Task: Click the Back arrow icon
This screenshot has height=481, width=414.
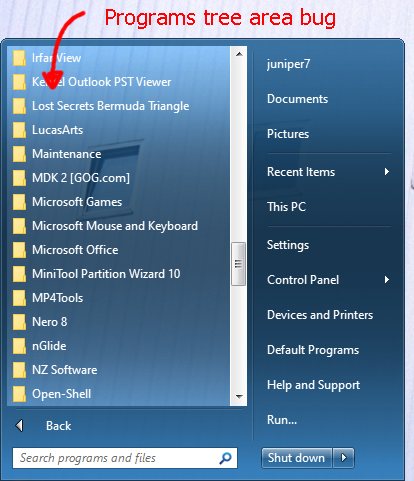Action: 19,426
